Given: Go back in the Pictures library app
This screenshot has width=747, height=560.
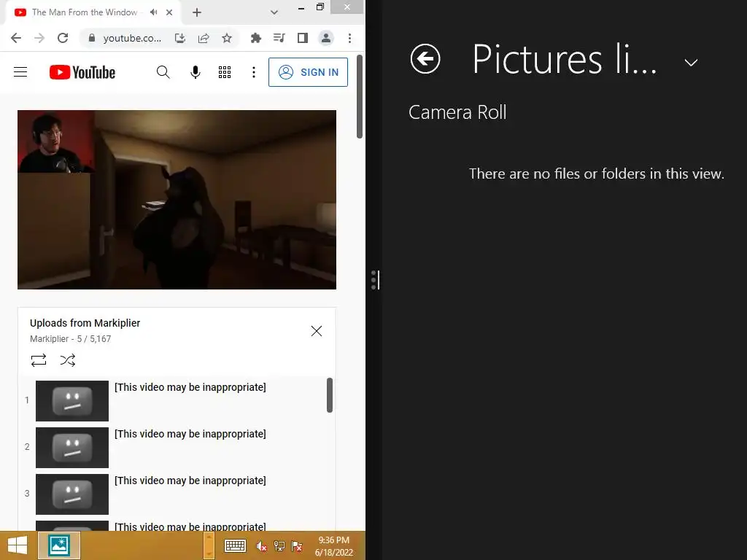Looking at the screenshot, I should pos(425,59).
